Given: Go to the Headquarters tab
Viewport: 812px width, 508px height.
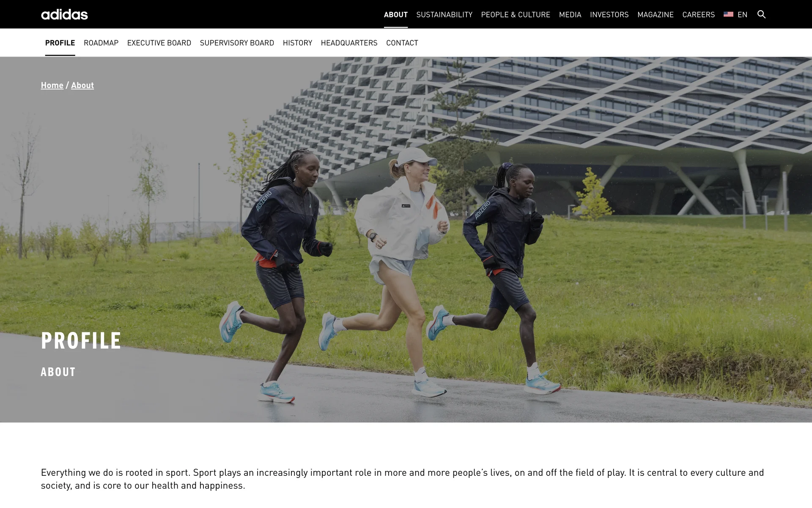Looking at the screenshot, I should [x=349, y=43].
